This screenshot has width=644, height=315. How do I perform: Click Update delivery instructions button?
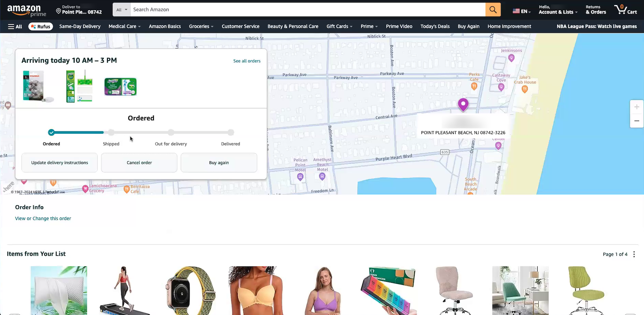tap(60, 163)
